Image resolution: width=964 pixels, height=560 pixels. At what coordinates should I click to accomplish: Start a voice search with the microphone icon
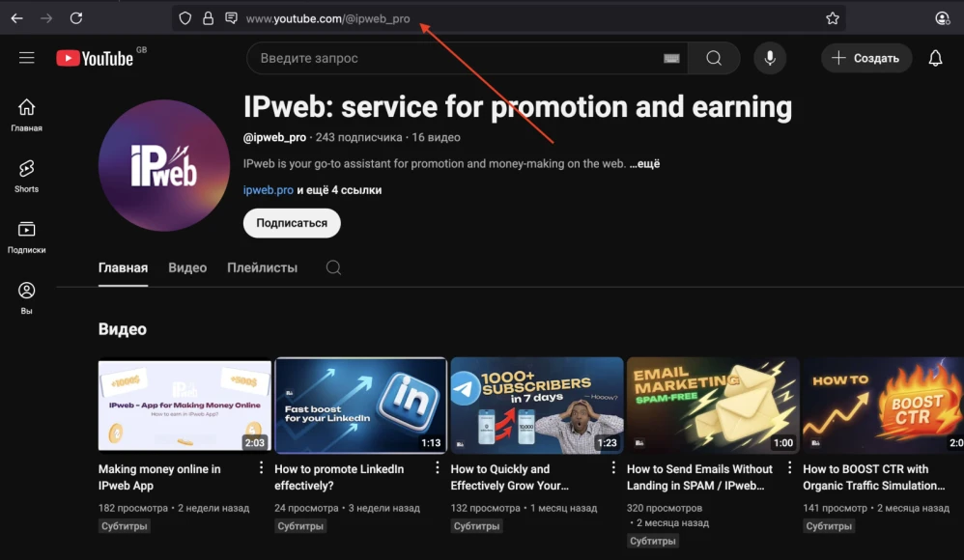pos(770,58)
